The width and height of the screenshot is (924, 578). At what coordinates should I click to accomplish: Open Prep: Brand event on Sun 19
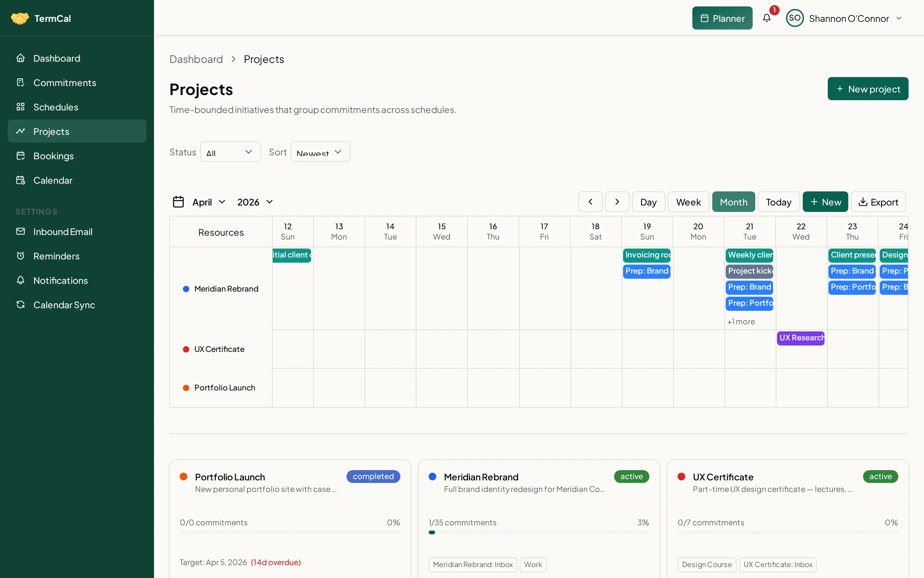pyautogui.click(x=647, y=271)
